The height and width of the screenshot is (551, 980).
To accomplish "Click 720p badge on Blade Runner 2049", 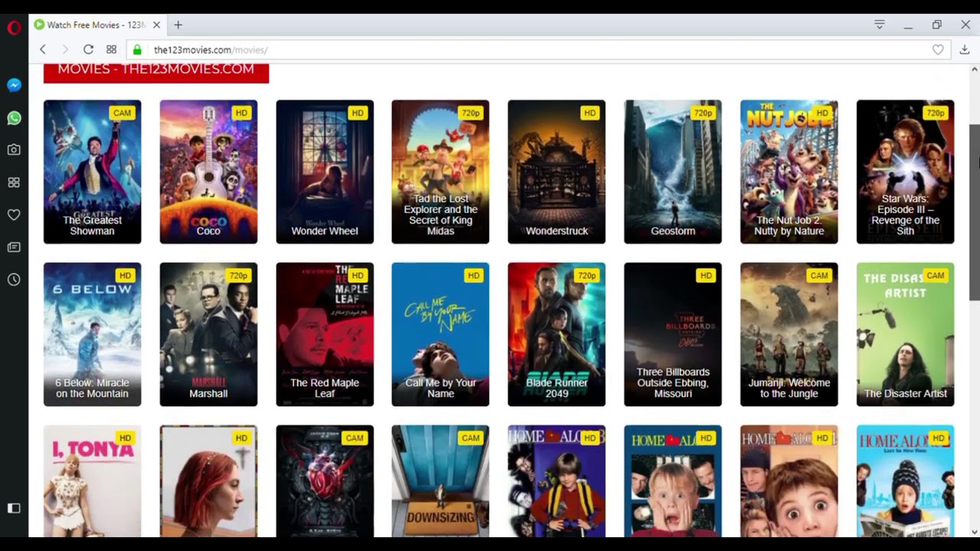I will pyautogui.click(x=586, y=275).
